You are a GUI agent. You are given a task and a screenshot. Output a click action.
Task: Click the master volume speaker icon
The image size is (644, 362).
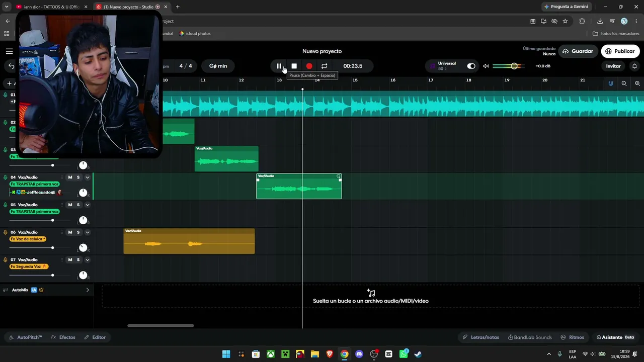tap(486, 66)
